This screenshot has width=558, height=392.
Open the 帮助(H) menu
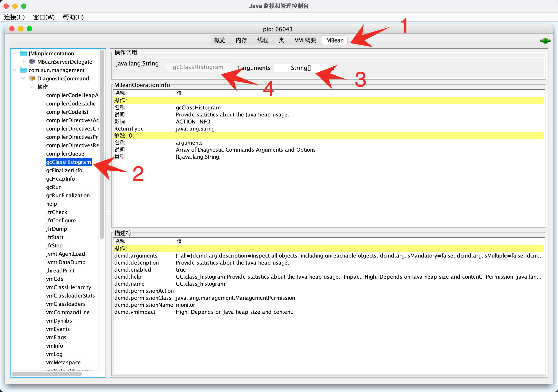pyautogui.click(x=73, y=17)
